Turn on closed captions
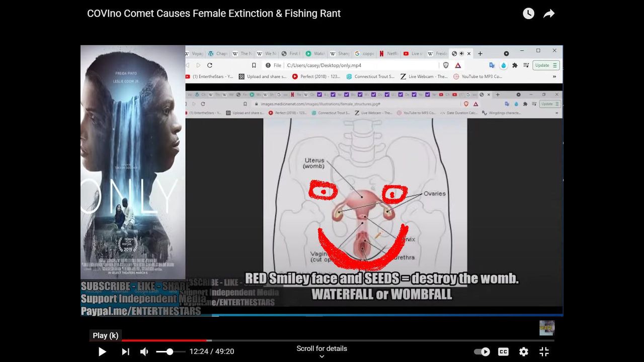Image resolution: width=644 pixels, height=362 pixels. click(x=503, y=352)
